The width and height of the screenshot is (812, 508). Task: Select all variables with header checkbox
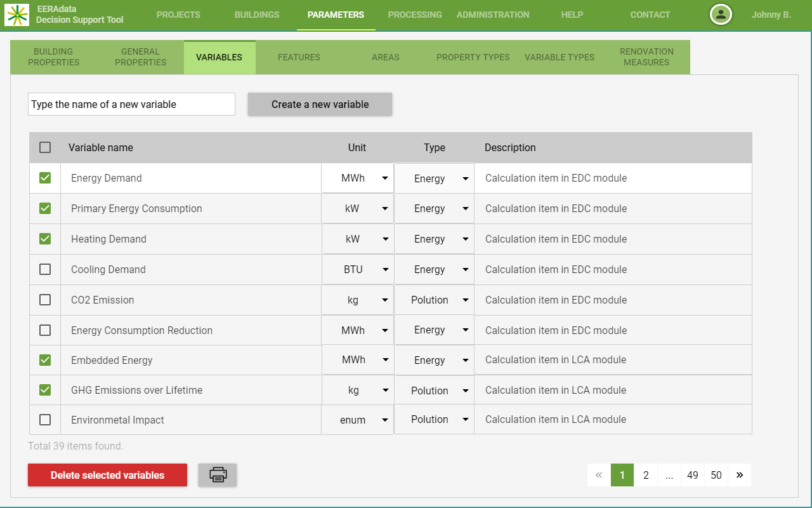click(x=45, y=147)
